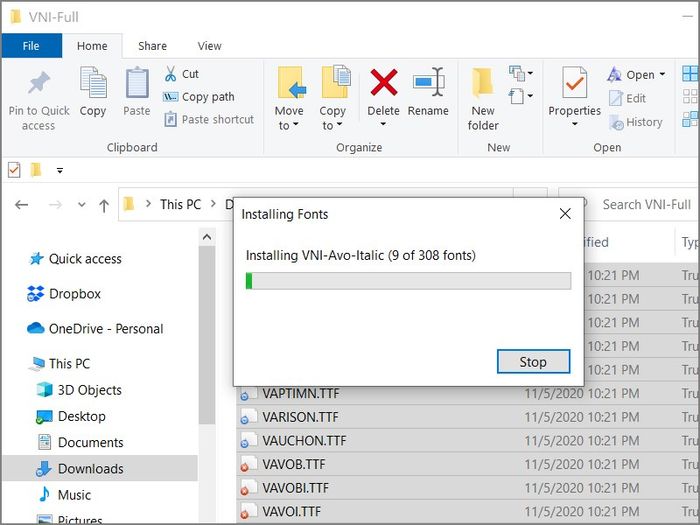Click the folder icon in quick access toolbar

(36, 170)
